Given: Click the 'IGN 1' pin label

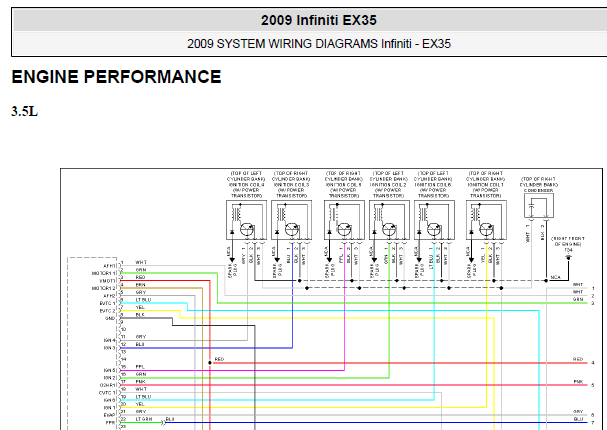Looking at the screenshot, I should pos(110,408).
